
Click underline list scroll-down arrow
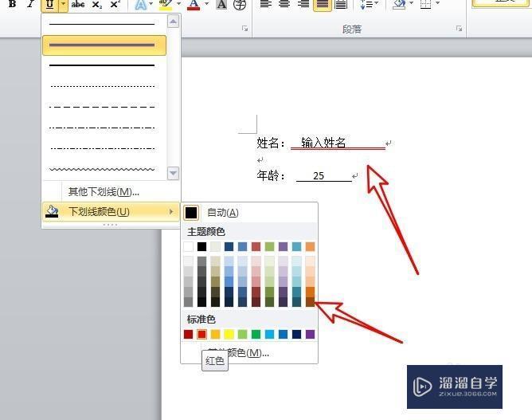(x=173, y=173)
